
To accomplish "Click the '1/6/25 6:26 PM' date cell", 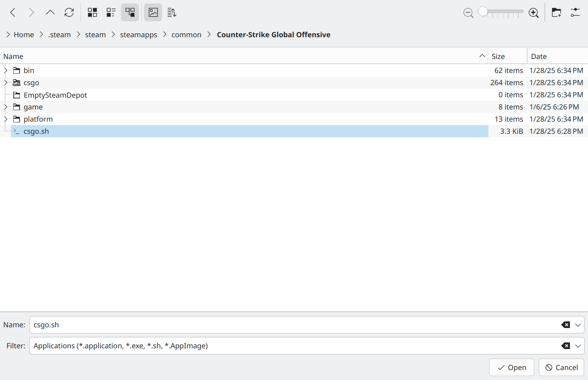I will [554, 107].
